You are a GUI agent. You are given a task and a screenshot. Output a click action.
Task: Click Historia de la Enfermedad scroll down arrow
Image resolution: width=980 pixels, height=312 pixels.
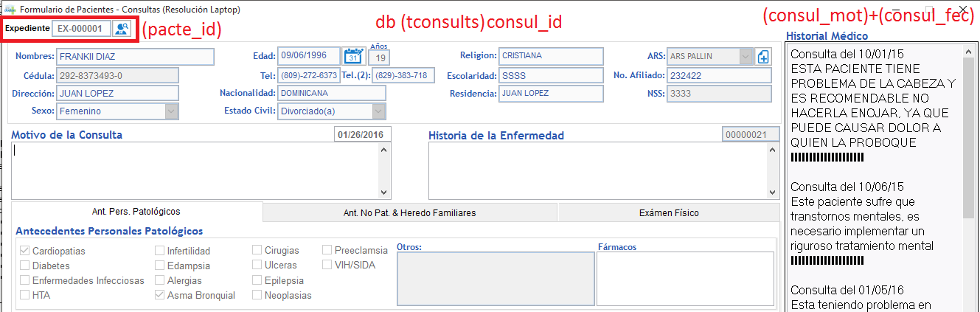pyautogui.click(x=772, y=192)
